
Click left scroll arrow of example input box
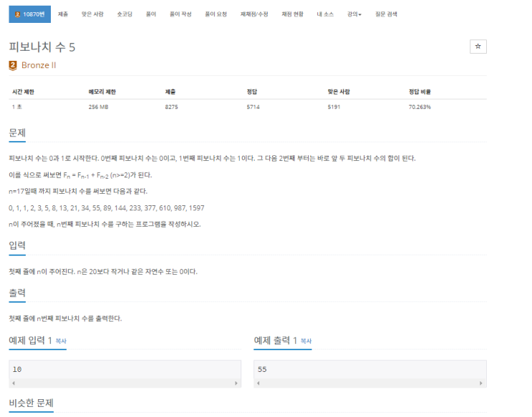pos(13,383)
